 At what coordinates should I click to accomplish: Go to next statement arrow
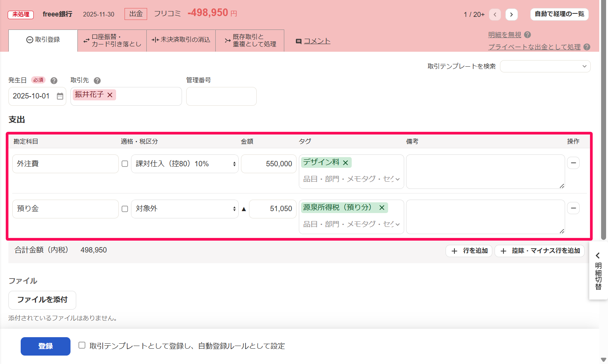511,15
